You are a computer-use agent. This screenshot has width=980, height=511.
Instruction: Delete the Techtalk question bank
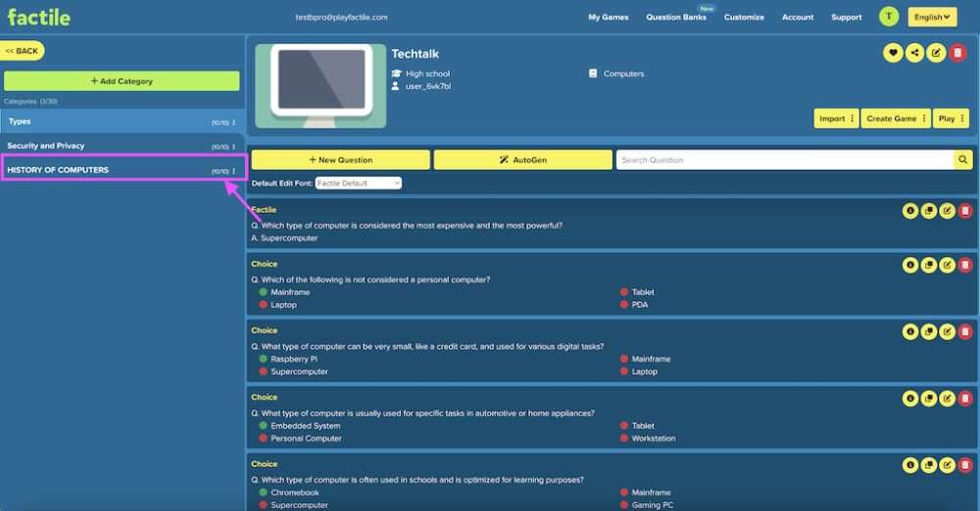[957, 53]
